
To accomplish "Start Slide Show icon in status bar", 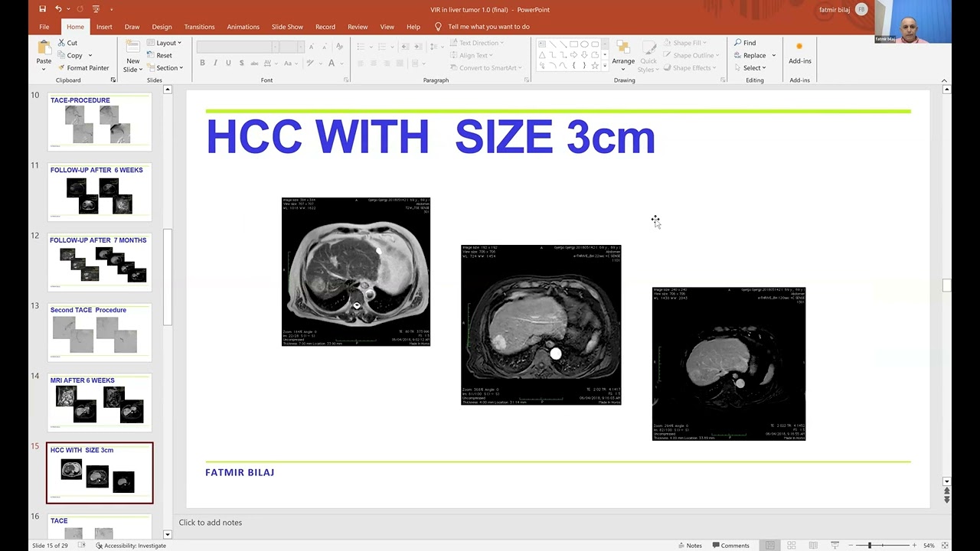I will pos(835,546).
